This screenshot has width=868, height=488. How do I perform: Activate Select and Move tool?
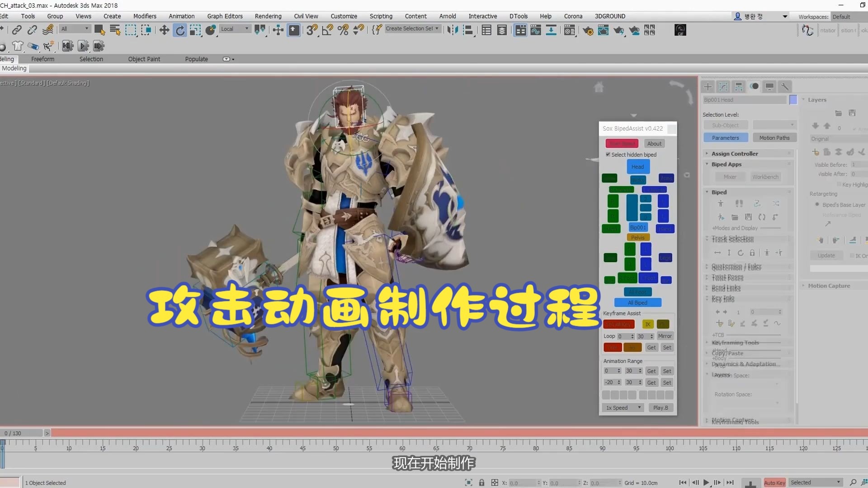[164, 30]
